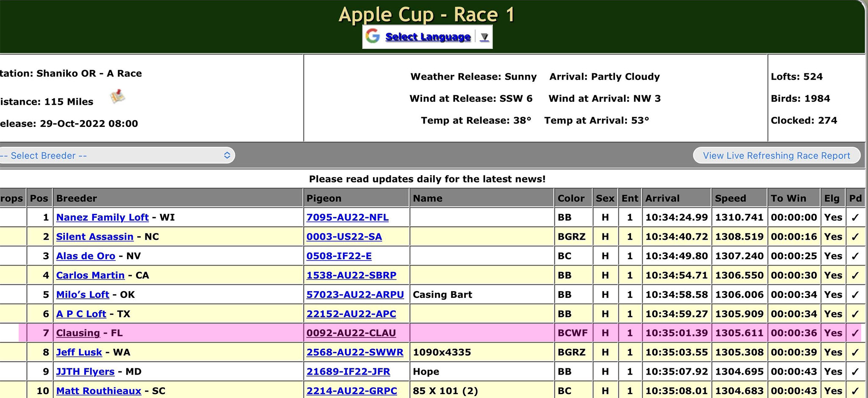Open pigeon 1538-AU22-SBRP link
This screenshot has width=868, height=398.
(351, 275)
